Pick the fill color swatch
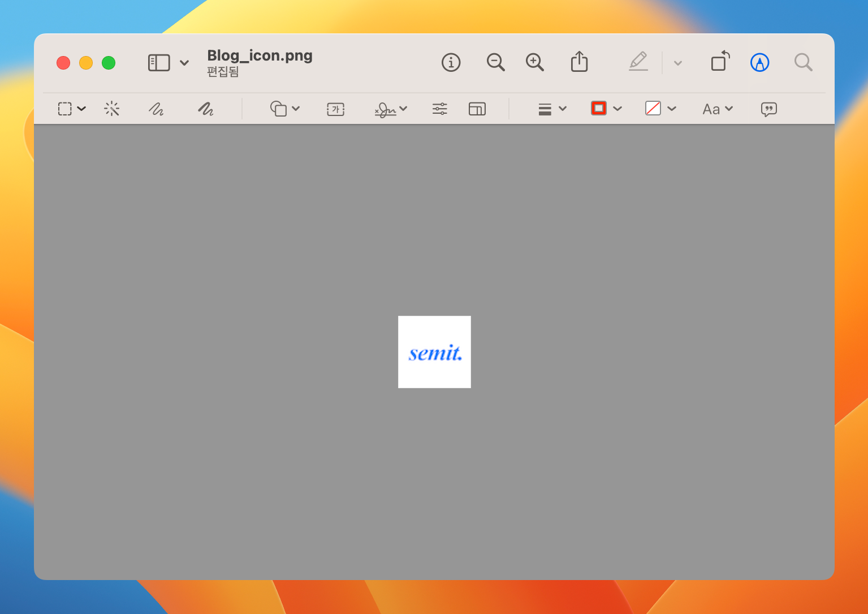868x614 pixels. pos(653,108)
